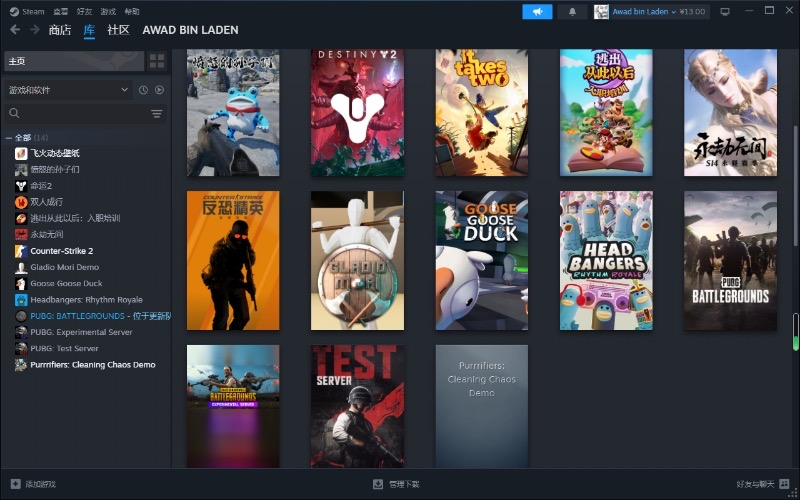Image resolution: width=800 pixels, height=500 pixels.
Task: Click the Purrrifiers Demo sidebar icon
Action: point(21,364)
